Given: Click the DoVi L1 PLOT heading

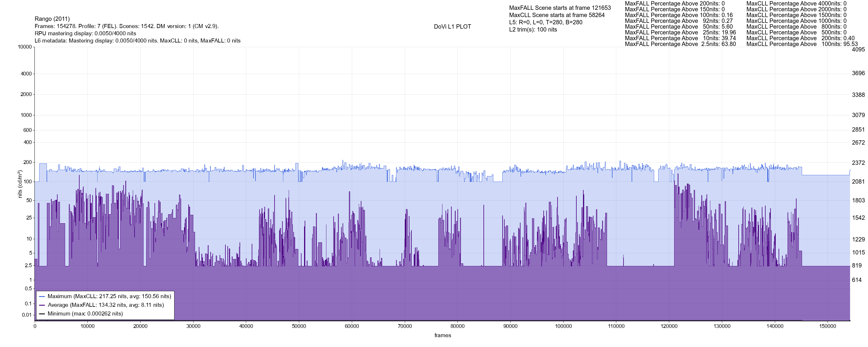Looking at the screenshot, I should (452, 27).
